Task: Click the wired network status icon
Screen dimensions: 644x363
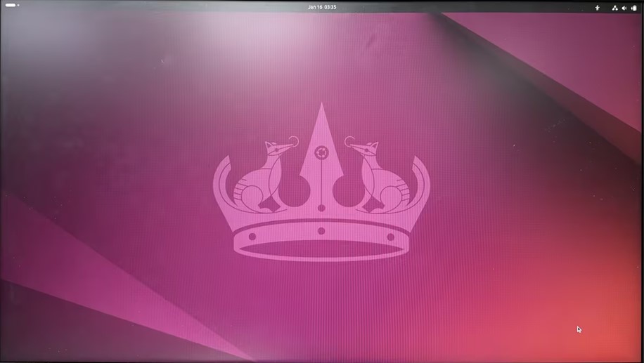Action: coord(615,8)
